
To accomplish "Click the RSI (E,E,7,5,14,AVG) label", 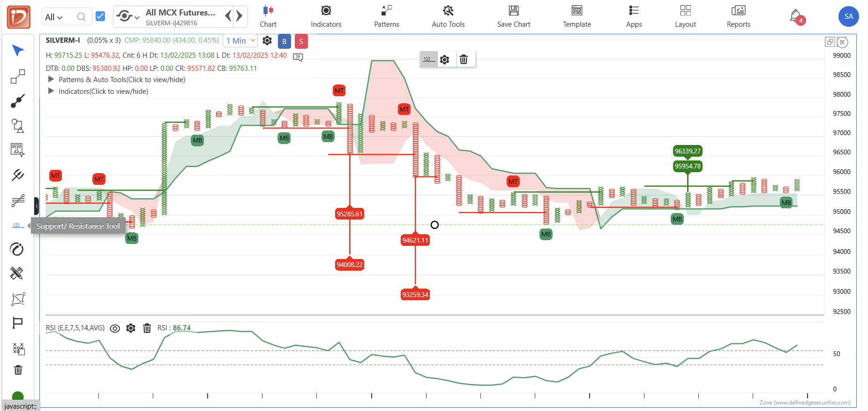I will (x=75, y=328).
